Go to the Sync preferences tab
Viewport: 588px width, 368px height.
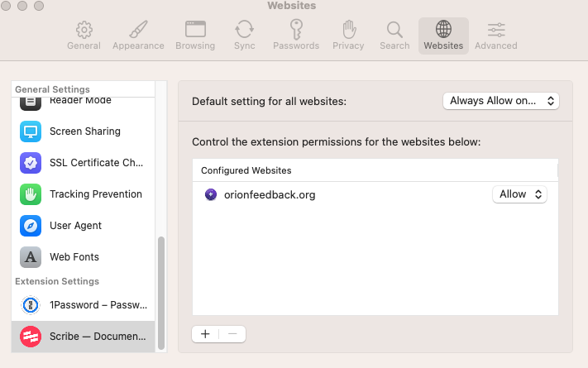coord(244,36)
